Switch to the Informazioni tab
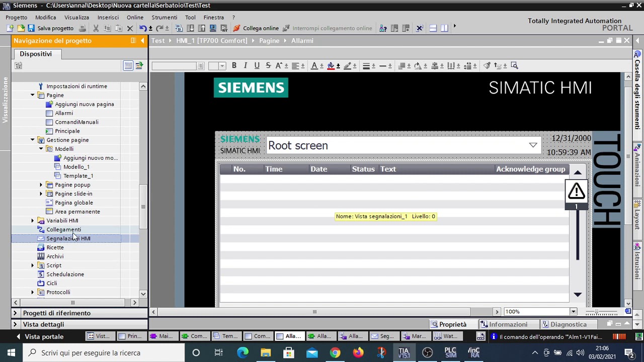644x362 pixels. pos(504,324)
